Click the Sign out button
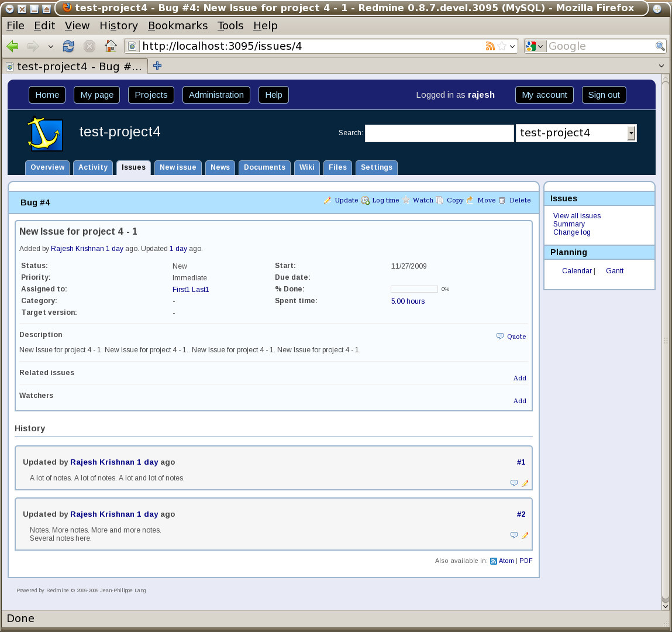 [604, 95]
